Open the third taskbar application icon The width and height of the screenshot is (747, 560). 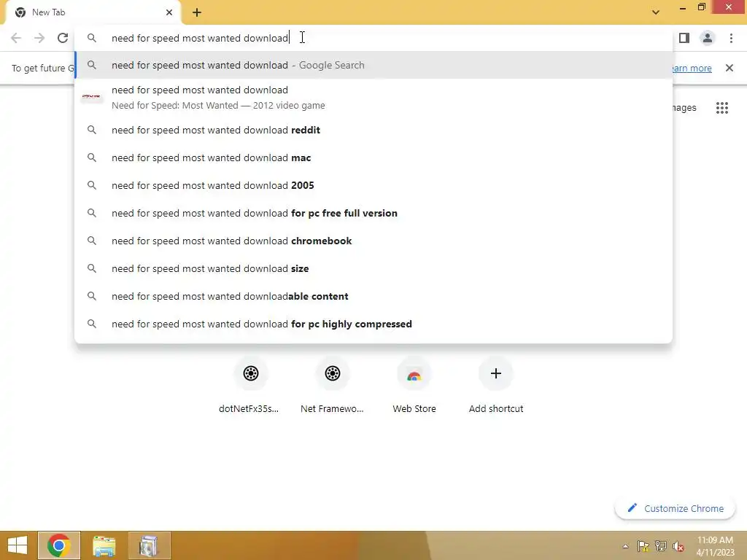pyautogui.click(x=149, y=545)
